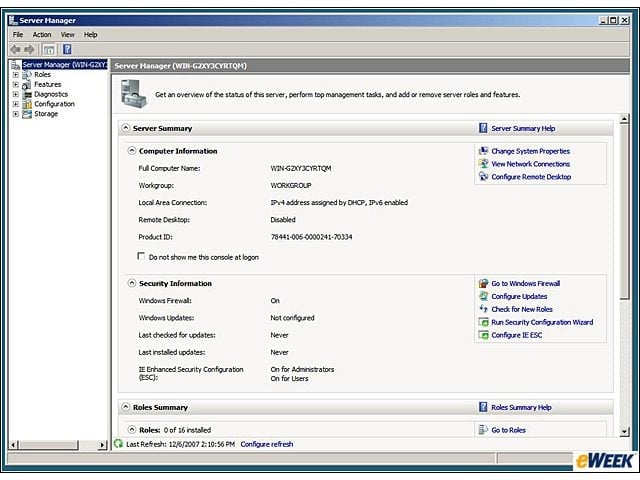Open the Action menu
The image size is (640, 480).
tap(42, 35)
